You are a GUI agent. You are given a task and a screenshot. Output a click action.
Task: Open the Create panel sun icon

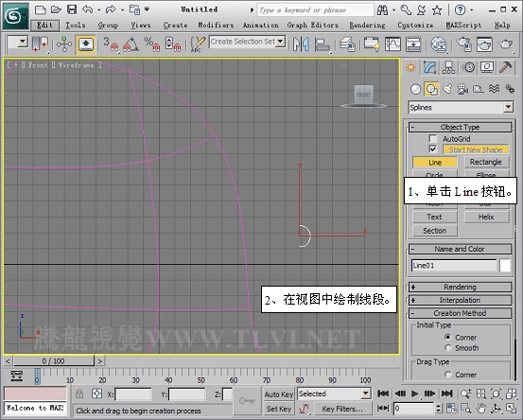tap(410, 68)
